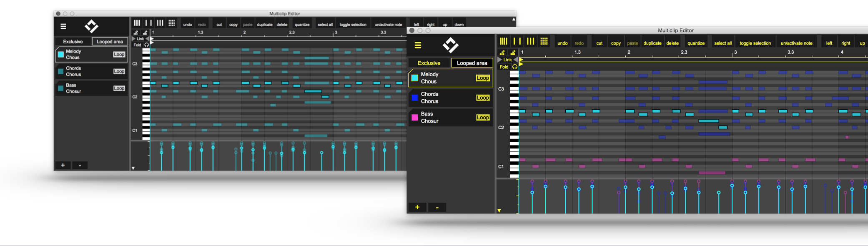Open the yellow hamburger menu

[x=418, y=45]
